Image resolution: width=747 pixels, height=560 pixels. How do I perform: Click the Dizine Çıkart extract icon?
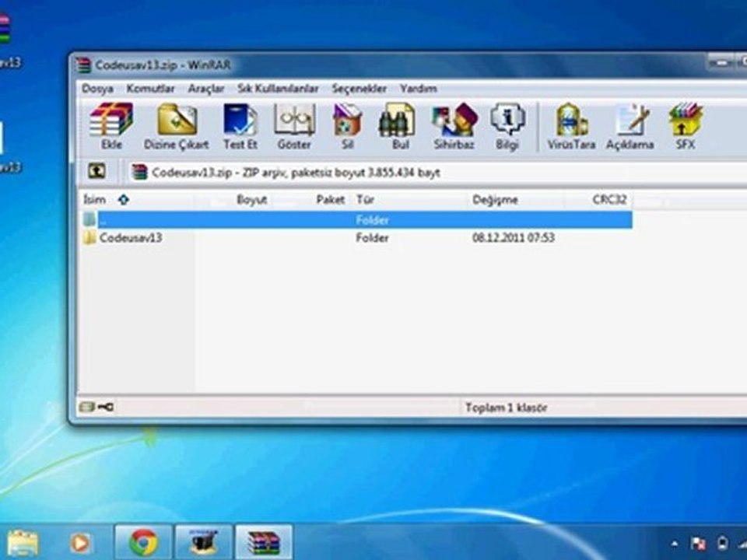click(x=177, y=126)
